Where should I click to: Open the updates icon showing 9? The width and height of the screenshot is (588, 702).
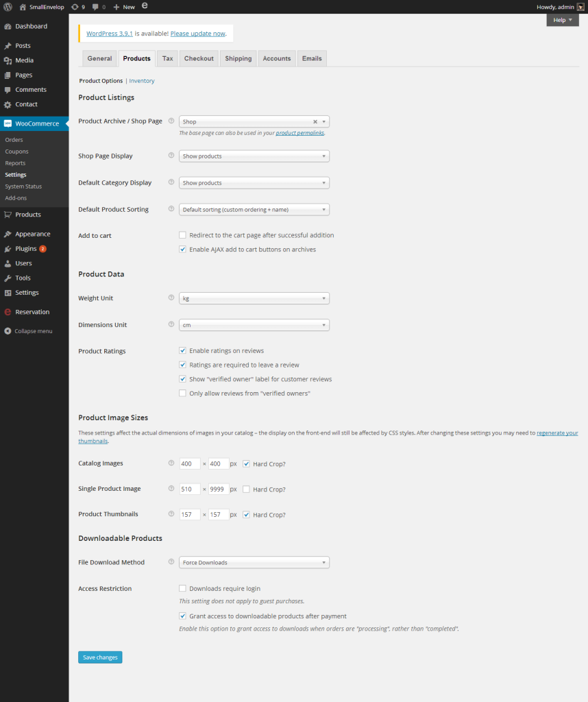coord(75,7)
